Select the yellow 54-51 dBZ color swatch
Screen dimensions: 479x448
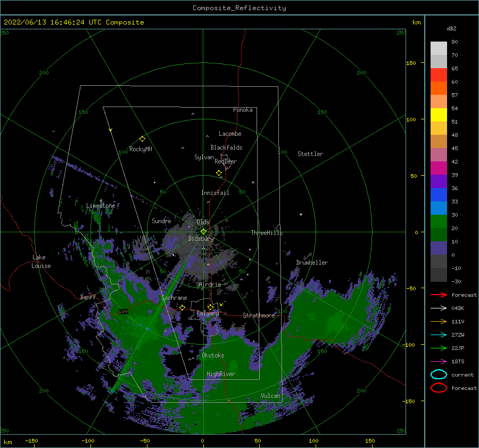pos(439,115)
